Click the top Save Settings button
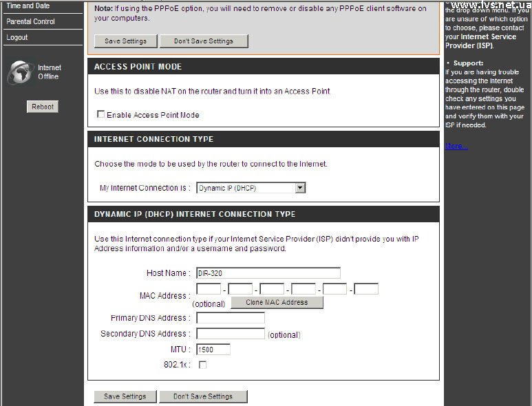This screenshot has width=532, height=406. click(x=125, y=41)
